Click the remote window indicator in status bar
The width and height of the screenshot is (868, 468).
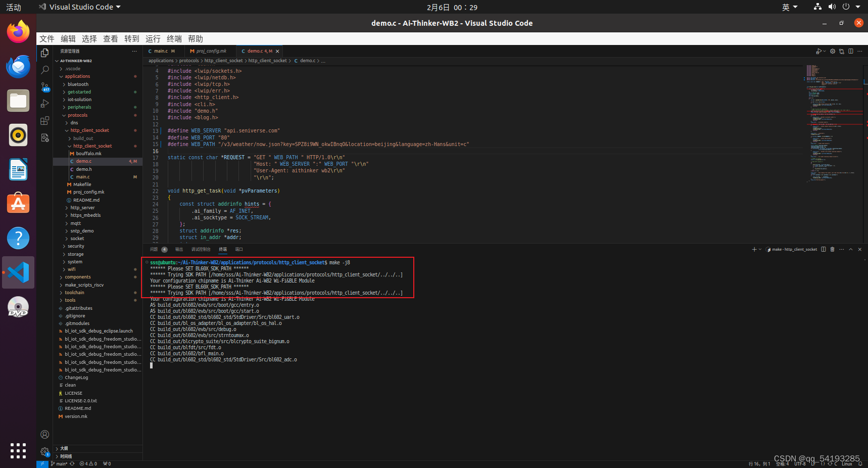click(42, 464)
